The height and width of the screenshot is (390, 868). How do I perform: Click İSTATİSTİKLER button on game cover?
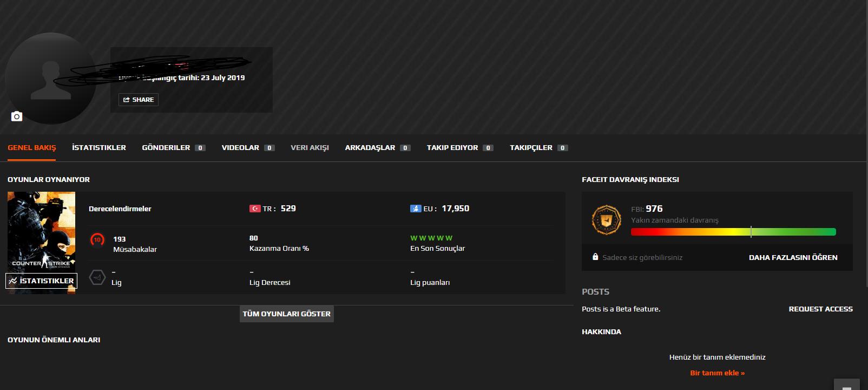tap(41, 281)
